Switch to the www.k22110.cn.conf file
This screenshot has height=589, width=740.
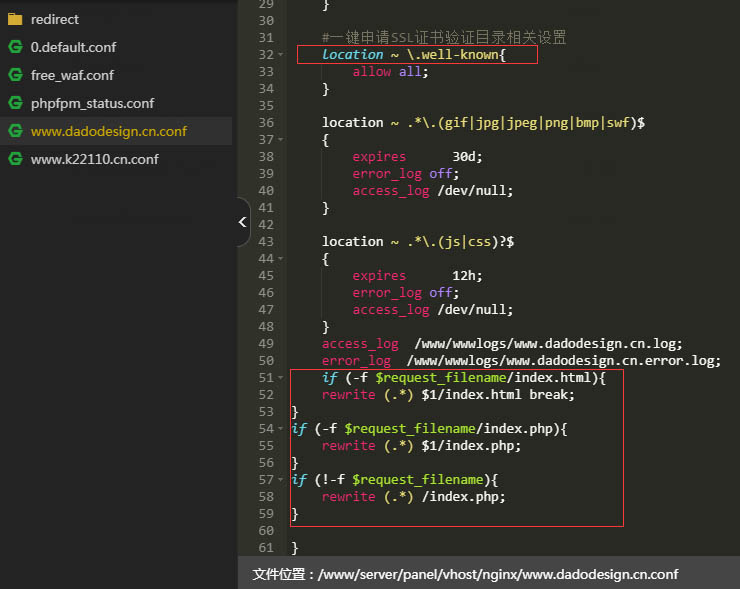click(94, 159)
